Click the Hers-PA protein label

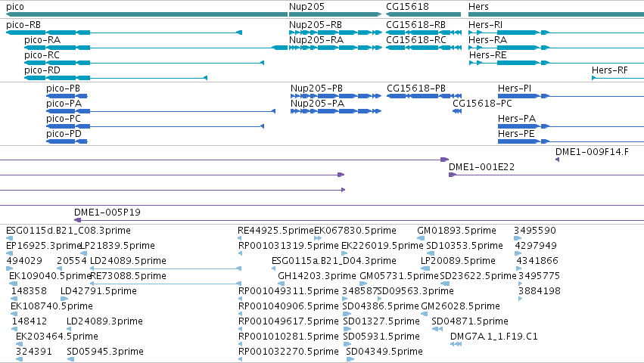pyautogui.click(x=517, y=119)
